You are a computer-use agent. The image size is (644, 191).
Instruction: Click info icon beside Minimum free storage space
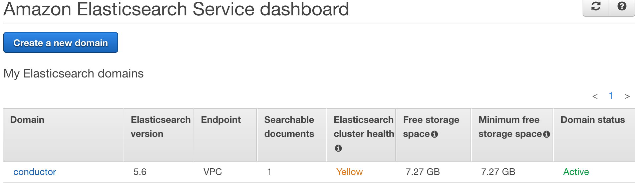click(x=547, y=134)
